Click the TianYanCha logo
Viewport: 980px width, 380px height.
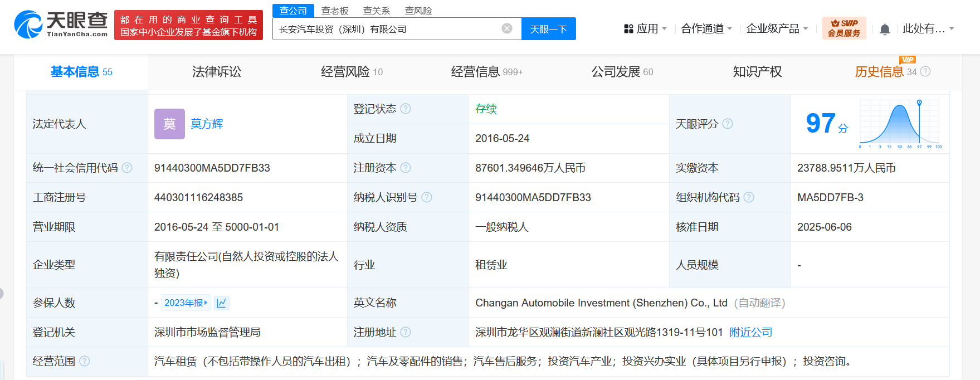(x=61, y=25)
